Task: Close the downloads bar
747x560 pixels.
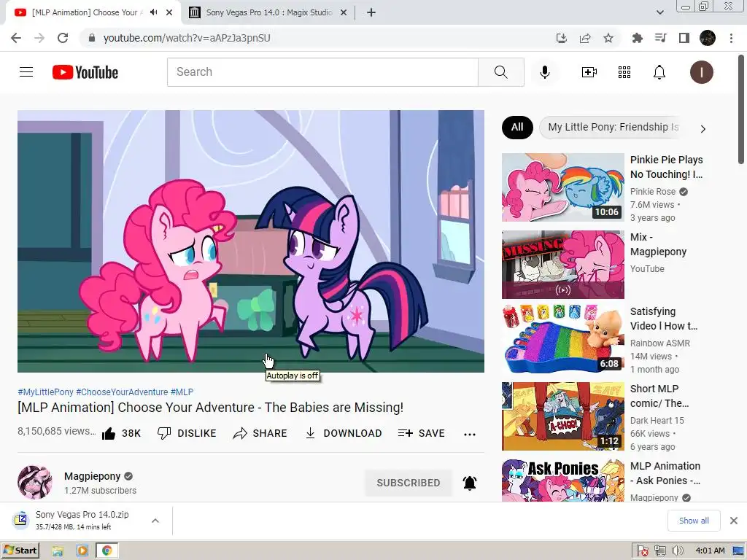Action: coord(734,521)
